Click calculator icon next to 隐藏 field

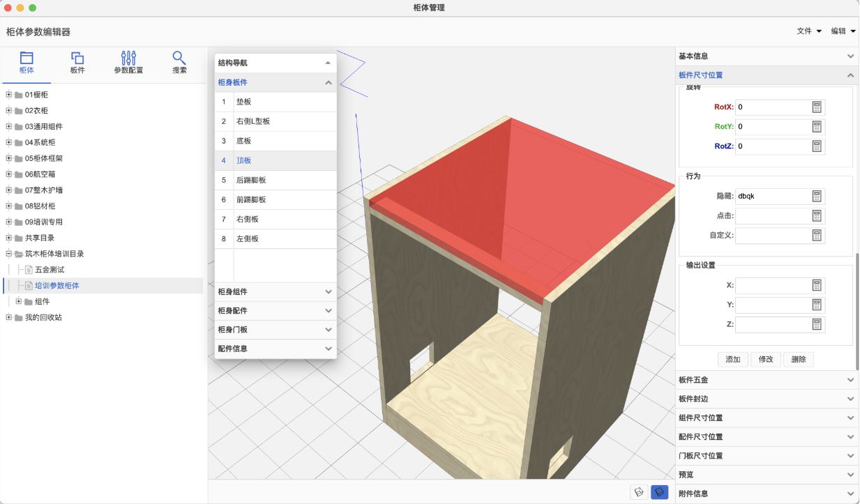[817, 196]
